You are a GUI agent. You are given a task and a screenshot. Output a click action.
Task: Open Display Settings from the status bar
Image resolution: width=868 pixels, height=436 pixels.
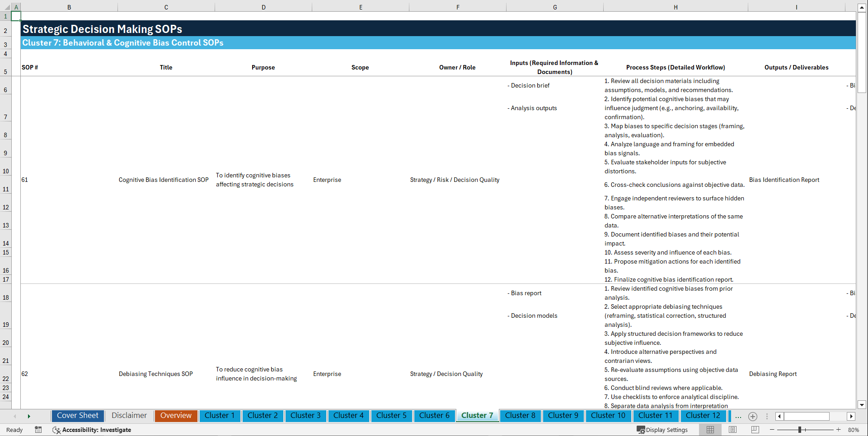point(663,430)
